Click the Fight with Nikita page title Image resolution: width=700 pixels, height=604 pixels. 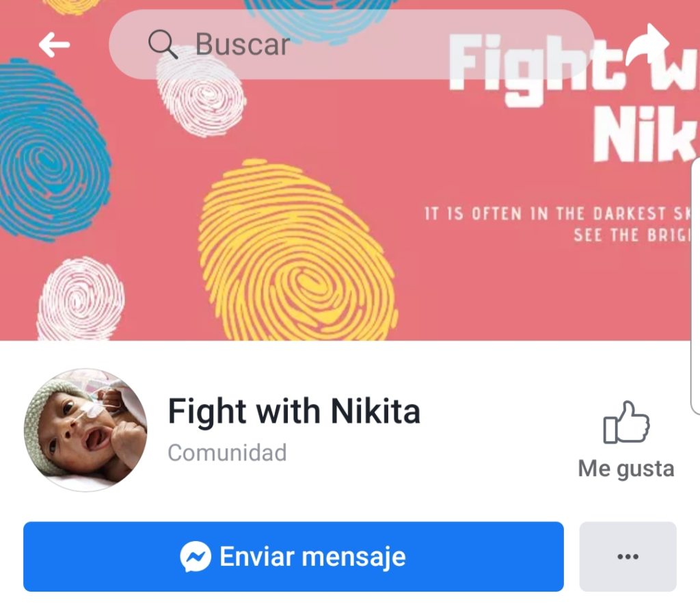(294, 411)
